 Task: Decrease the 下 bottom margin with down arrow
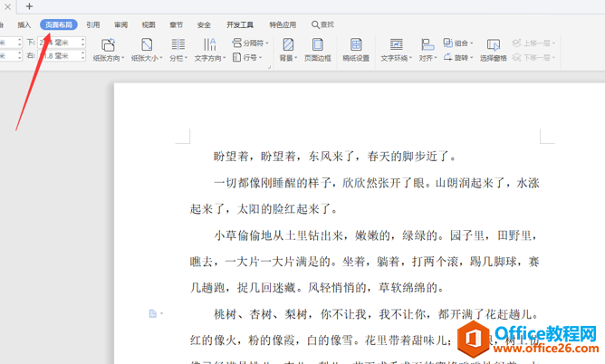83,44
